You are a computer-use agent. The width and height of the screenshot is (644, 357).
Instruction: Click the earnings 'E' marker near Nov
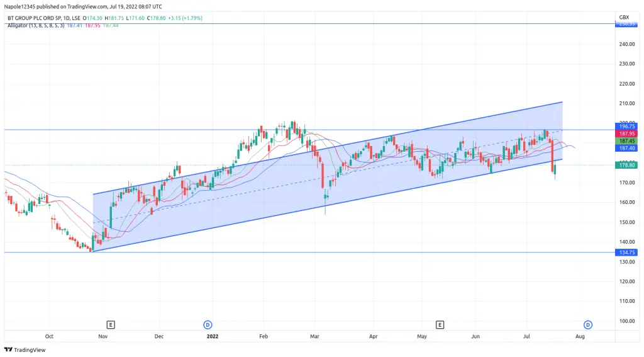tap(111, 325)
